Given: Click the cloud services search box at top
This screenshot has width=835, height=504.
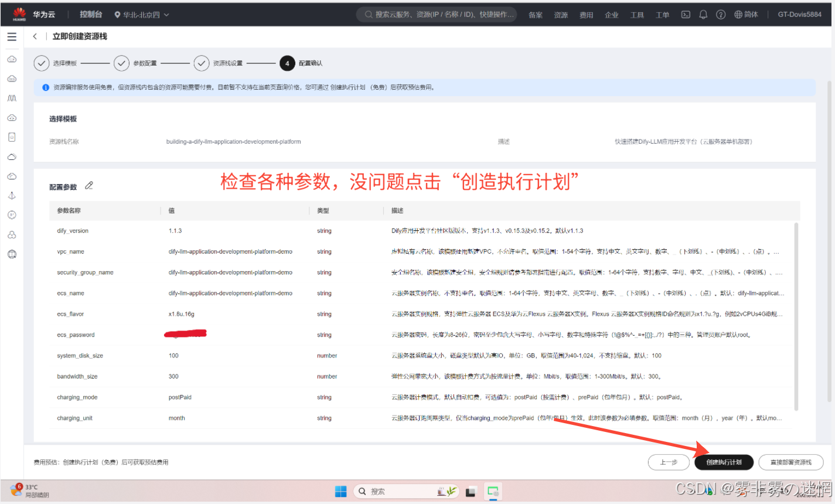Looking at the screenshot, I should 437,15.
